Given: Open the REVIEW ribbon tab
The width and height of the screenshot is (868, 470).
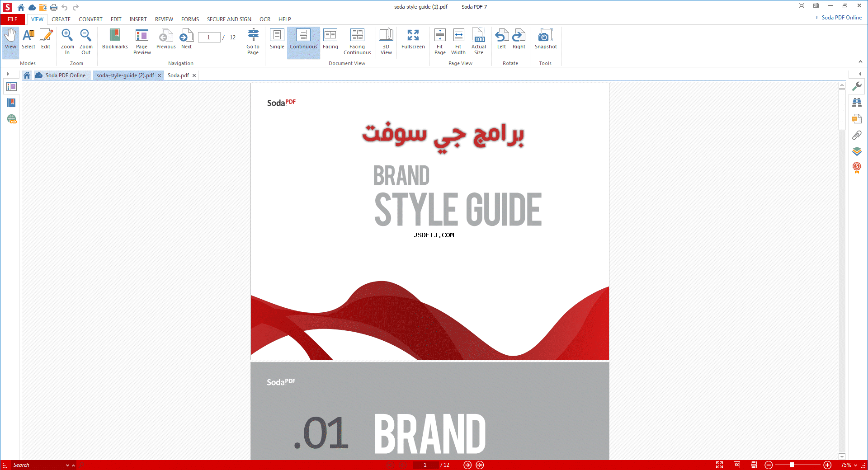Looking at the screenshot, I should (x=164, y=19).
